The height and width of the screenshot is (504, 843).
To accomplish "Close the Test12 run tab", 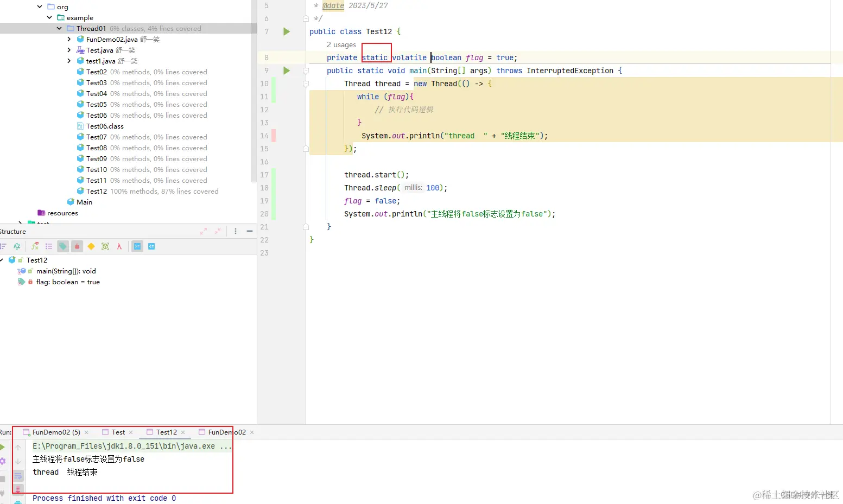I will (183, 432).
